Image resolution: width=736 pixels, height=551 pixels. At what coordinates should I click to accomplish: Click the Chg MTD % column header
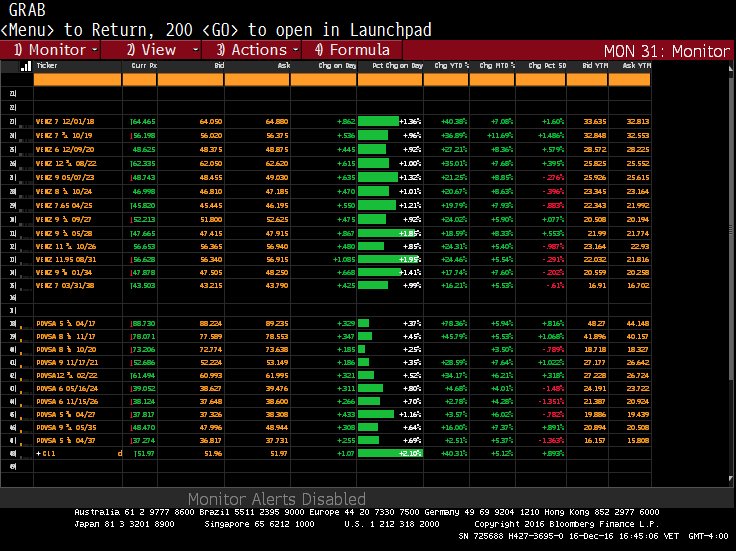coord(497,66)
